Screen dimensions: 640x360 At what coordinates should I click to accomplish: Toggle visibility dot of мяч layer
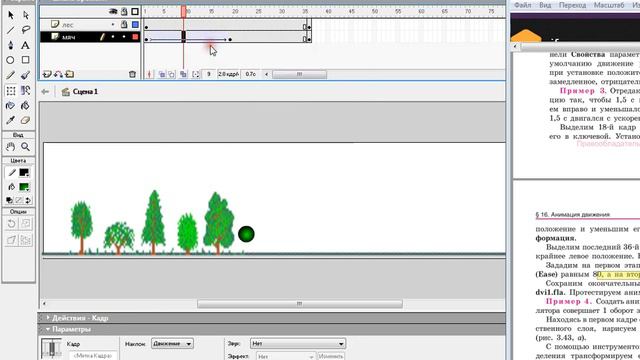113,37
